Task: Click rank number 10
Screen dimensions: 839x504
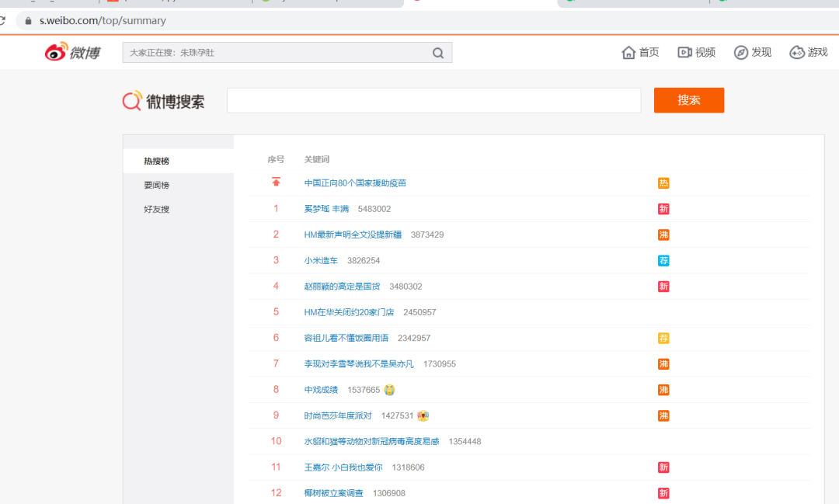Action: 276,441
